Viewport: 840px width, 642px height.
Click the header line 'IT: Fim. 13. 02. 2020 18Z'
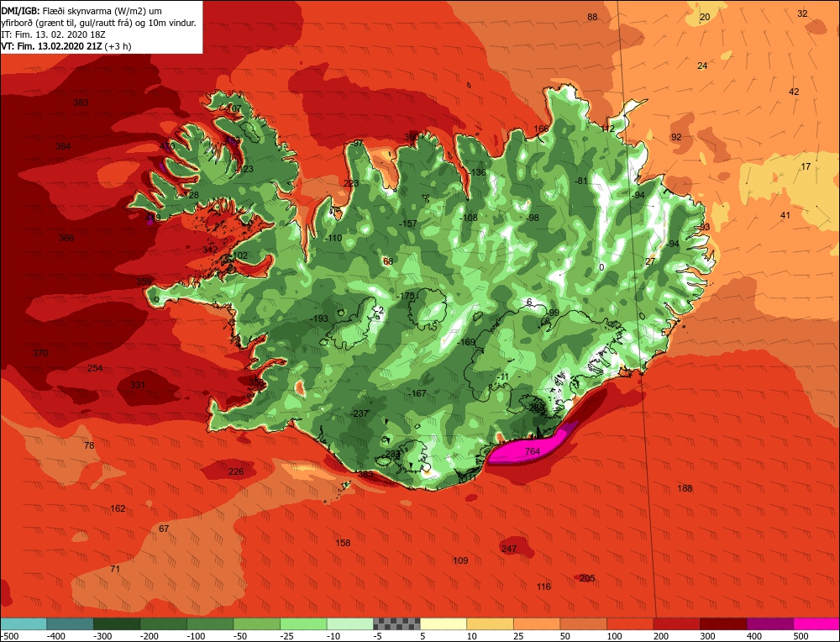click(x=53, y=34)
